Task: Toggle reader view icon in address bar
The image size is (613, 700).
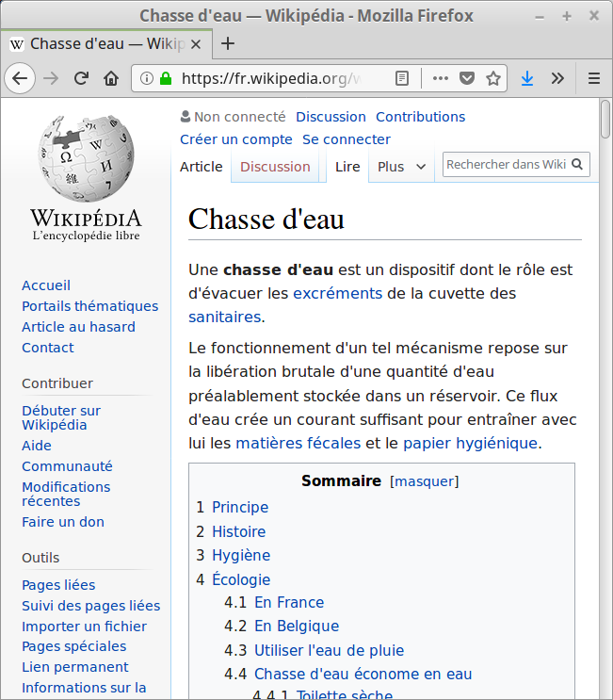Action: click(402, 79)
